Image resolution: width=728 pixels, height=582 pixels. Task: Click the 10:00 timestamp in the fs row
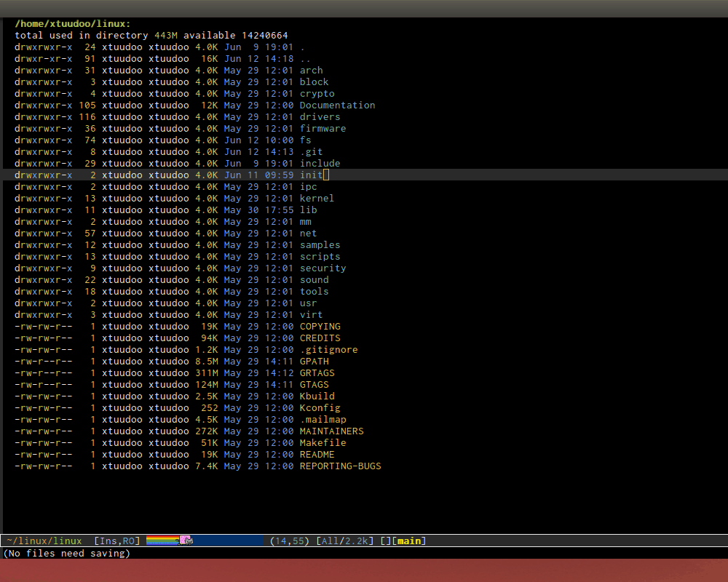[279, 140]
